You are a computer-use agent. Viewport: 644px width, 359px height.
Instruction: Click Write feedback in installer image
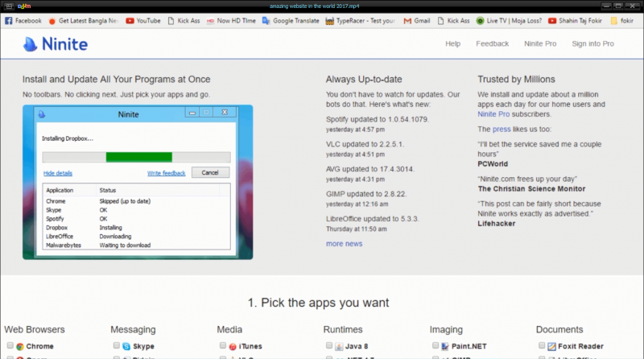point(167,173)
